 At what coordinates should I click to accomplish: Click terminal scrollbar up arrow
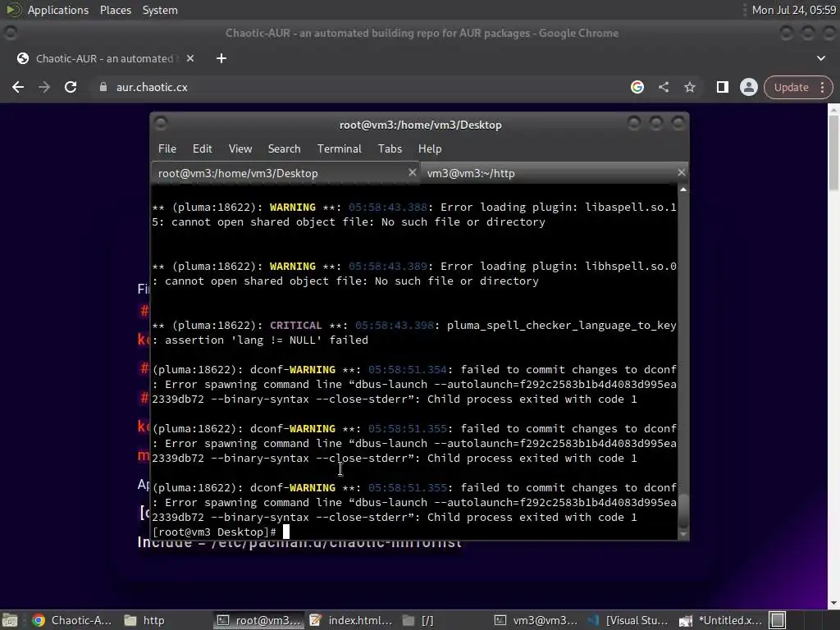coord(683,189)
